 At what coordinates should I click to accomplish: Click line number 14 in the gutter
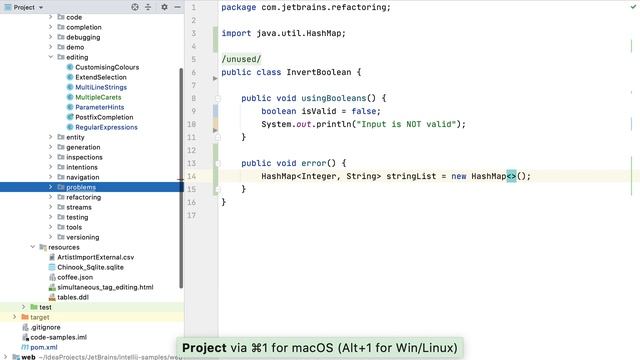pyautogui.click(x=191, y=176)
